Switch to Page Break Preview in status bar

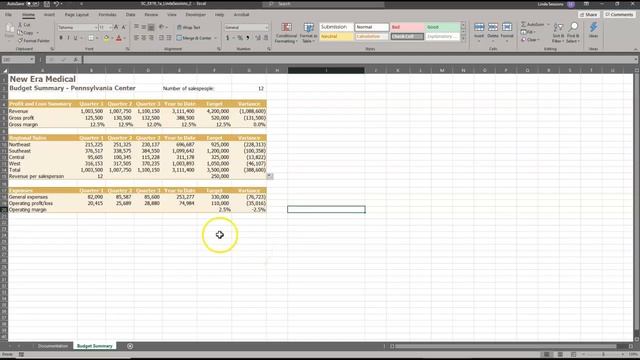coord(573,354)
